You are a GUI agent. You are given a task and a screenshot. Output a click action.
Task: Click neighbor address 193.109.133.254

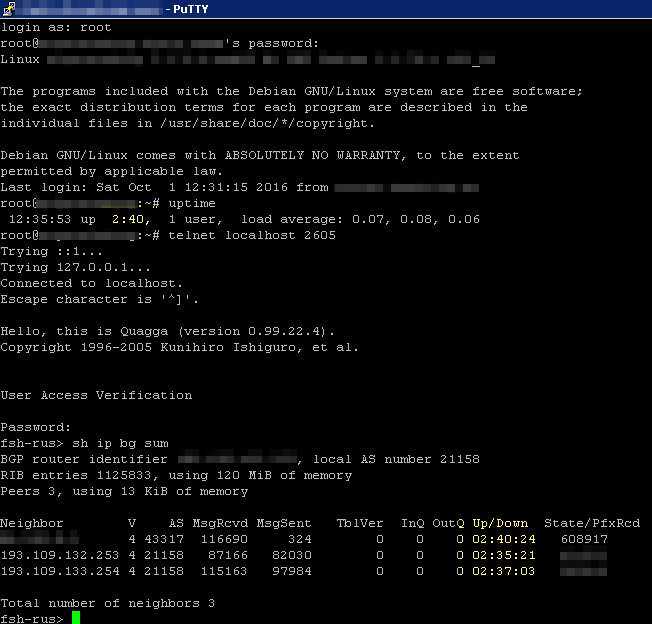60,571
